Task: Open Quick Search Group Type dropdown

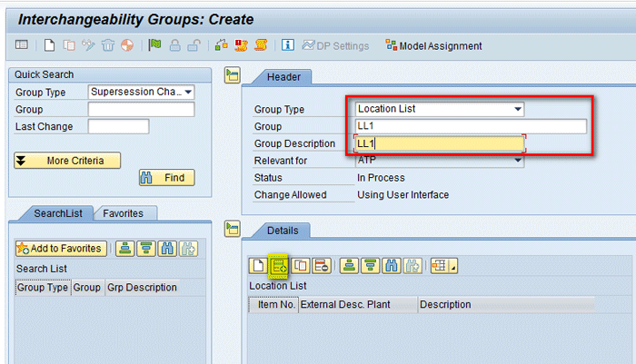Action: pyautogui.click(x=188, y=92)
